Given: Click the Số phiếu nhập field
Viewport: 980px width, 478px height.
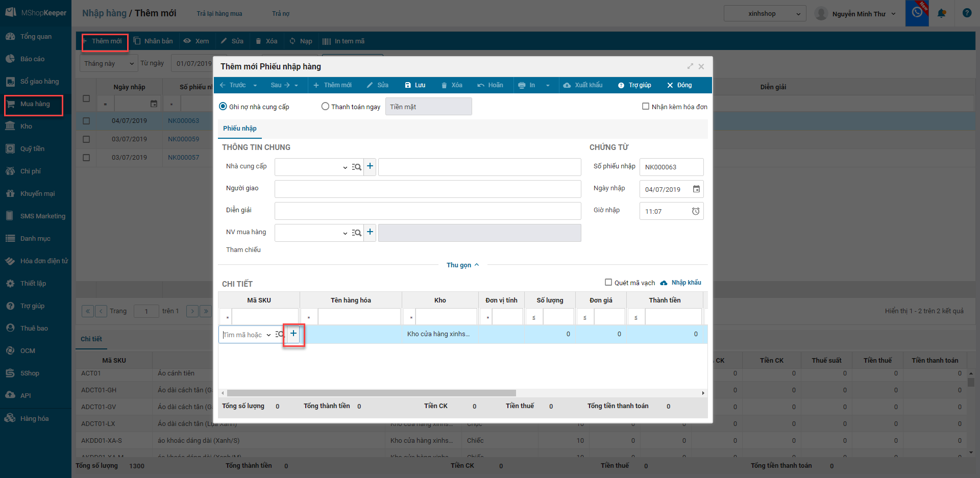Looking at the screenshot, I should 671,167.
